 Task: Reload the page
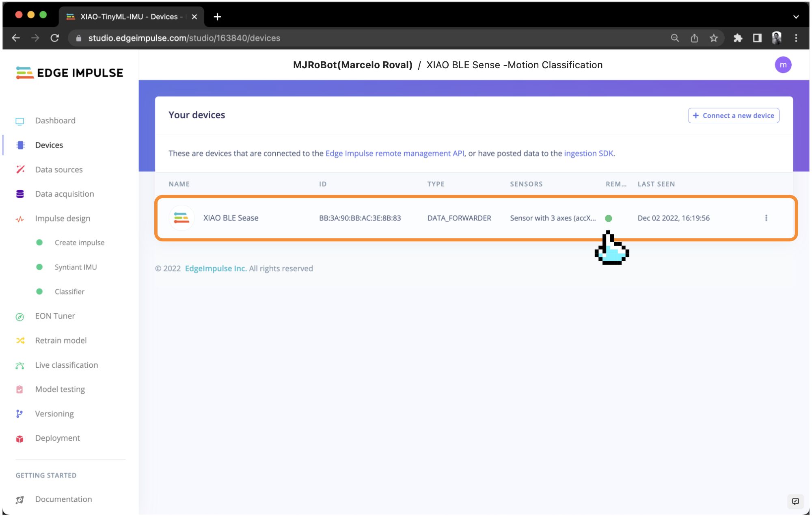pos(55,38)
